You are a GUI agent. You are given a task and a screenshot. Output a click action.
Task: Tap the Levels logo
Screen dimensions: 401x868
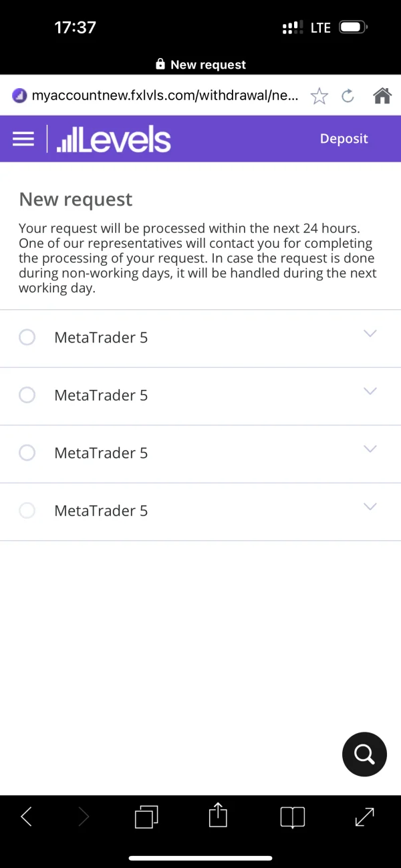pos(114,140)
